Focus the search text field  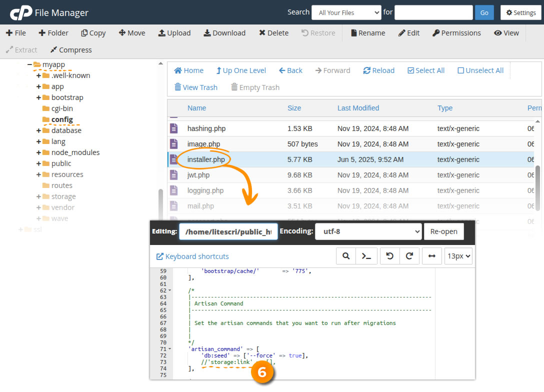(433, 13)
